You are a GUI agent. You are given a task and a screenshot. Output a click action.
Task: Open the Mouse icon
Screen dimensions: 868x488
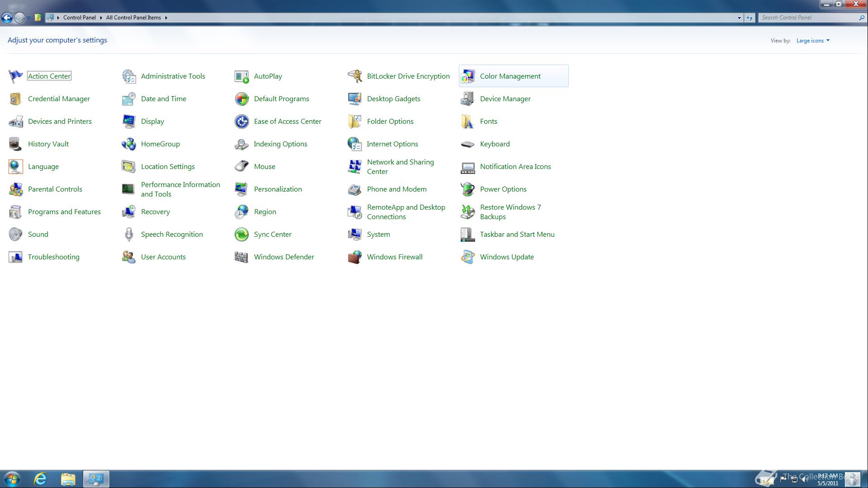[x=241, y=167]
